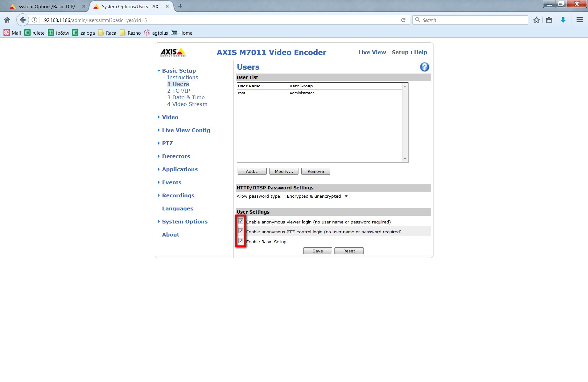Bookmark this page with the star icon
This screenshot has height=382, width=588.
point(536,20)
